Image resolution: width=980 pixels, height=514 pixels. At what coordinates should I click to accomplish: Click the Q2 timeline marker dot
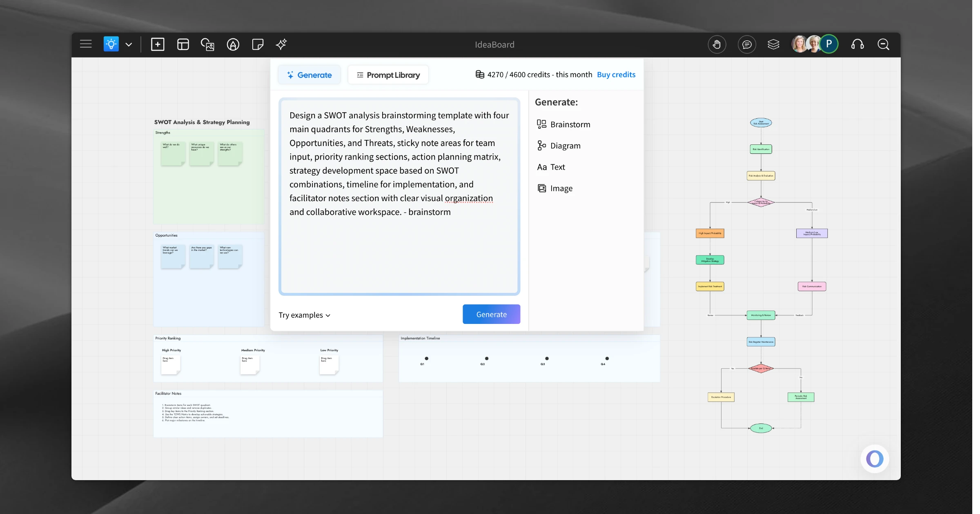click(486, 359)
